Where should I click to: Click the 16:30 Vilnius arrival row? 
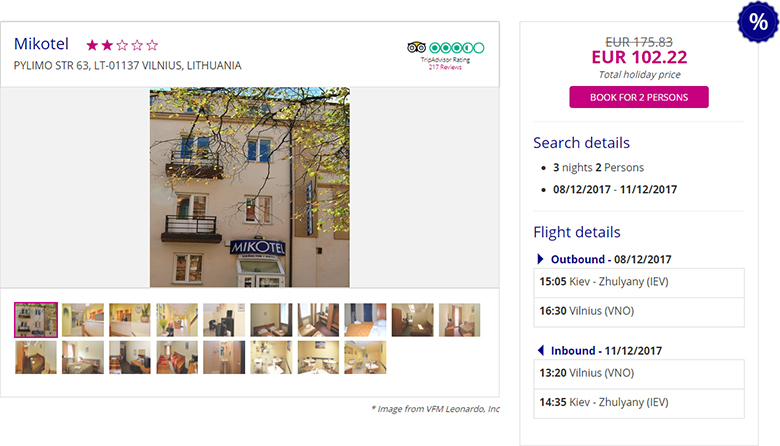click(639, 312)
